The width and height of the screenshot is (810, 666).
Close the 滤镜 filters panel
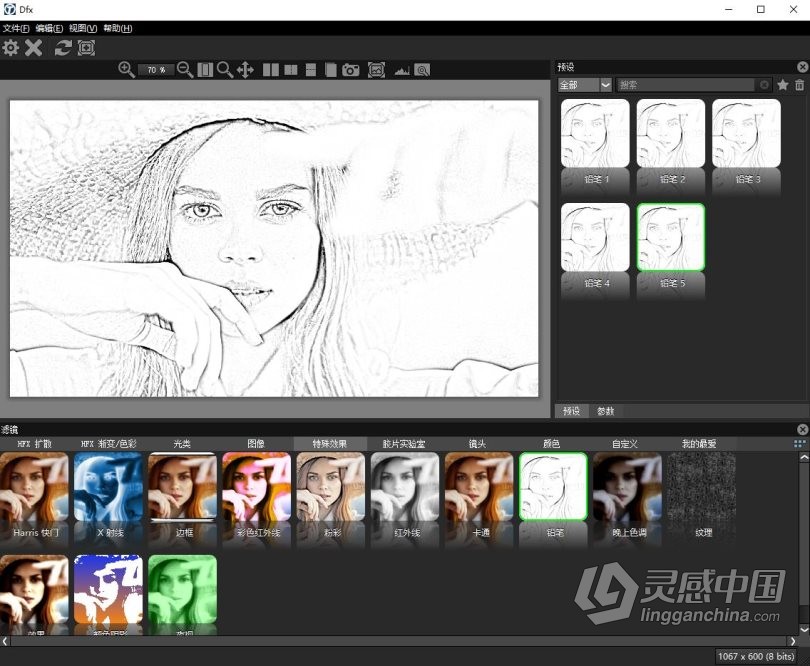[x=802, y=429]
